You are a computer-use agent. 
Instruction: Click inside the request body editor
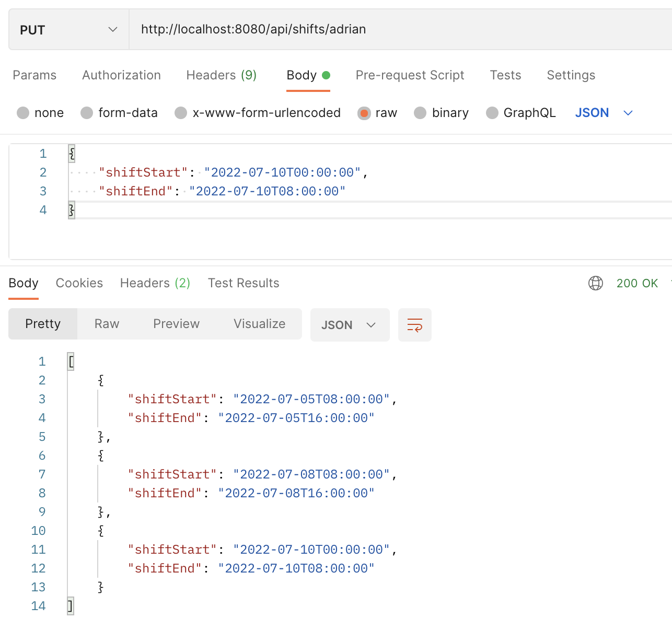pyautogui.click(x=340, y=202)
